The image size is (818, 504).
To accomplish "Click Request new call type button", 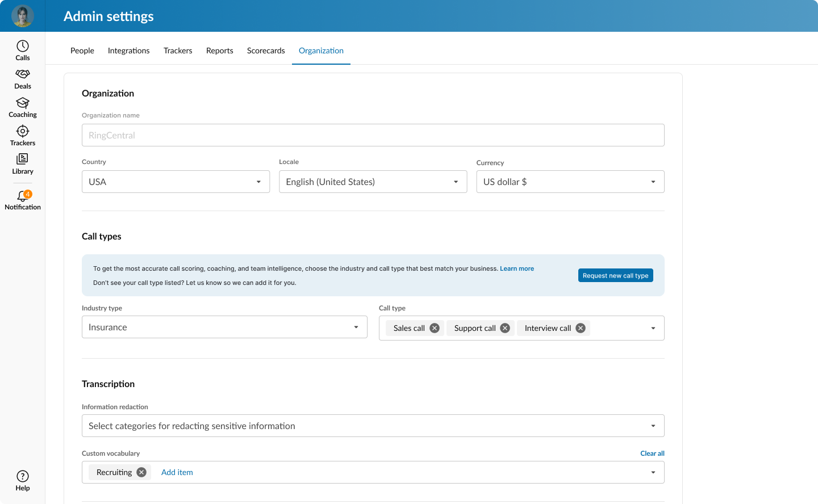I will [x=615, y=275].
